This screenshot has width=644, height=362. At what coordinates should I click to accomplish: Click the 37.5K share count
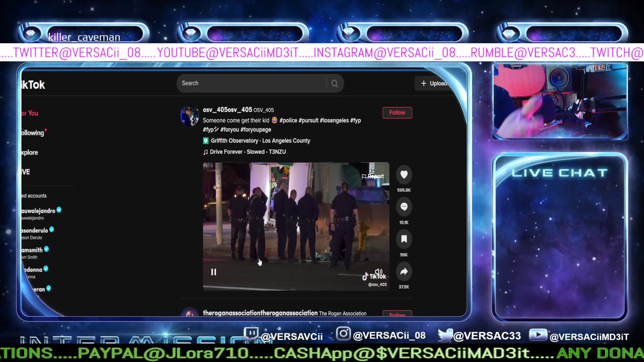coord(404,287)
